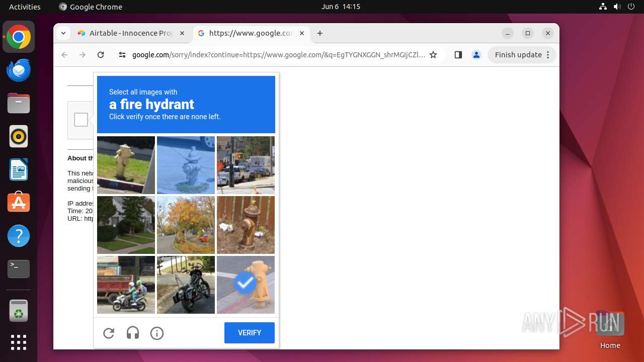Minimize the Chrome window
The image size is (644, 362).
click(508, 33)
